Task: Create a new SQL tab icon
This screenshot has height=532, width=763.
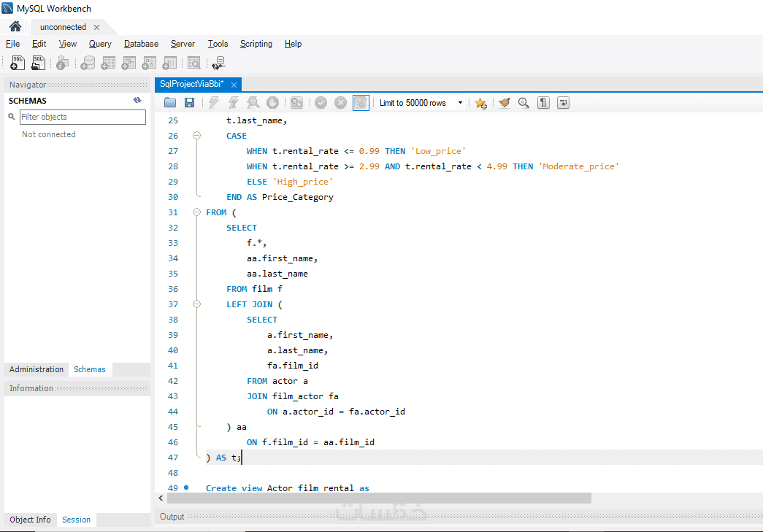Action: (x=18, y=63)
